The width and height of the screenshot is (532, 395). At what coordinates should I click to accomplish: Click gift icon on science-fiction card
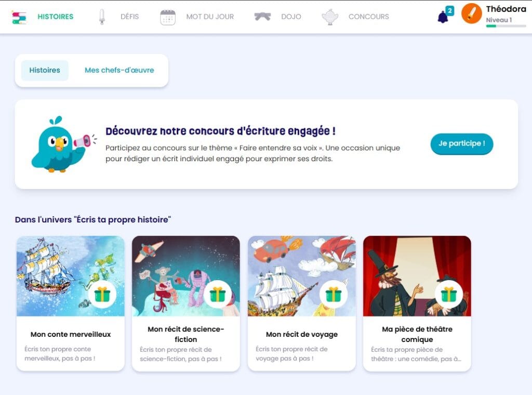point(218,295)
